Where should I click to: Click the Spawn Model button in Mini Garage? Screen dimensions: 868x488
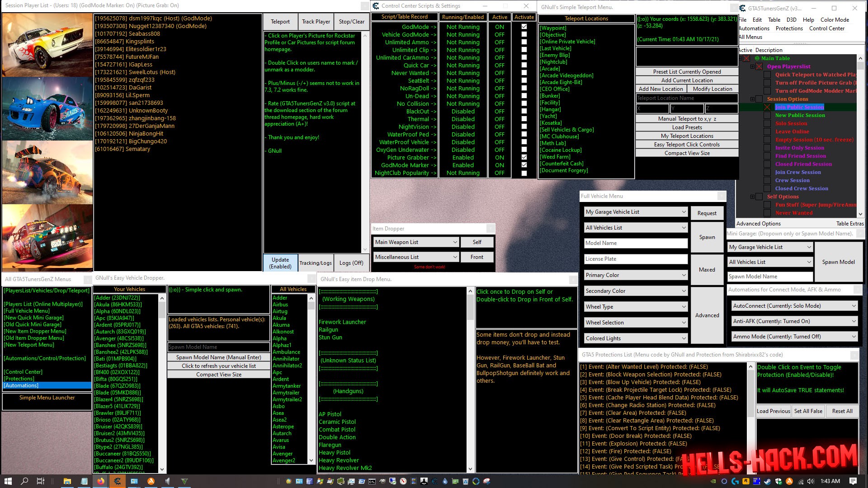(838, 262)
